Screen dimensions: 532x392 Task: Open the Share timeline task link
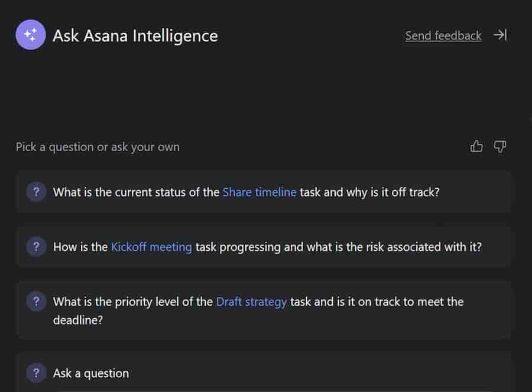259,192
